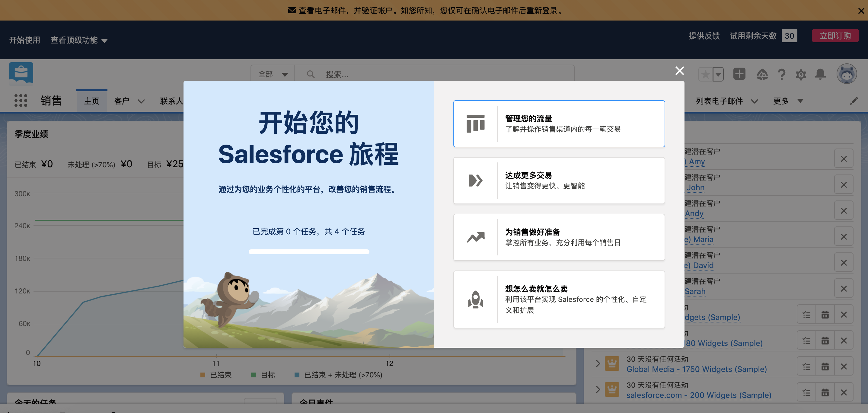This screenshot has width=868, height=413.
Task: Open the App Launcher grid icon
Action: [x=21, y=100]
